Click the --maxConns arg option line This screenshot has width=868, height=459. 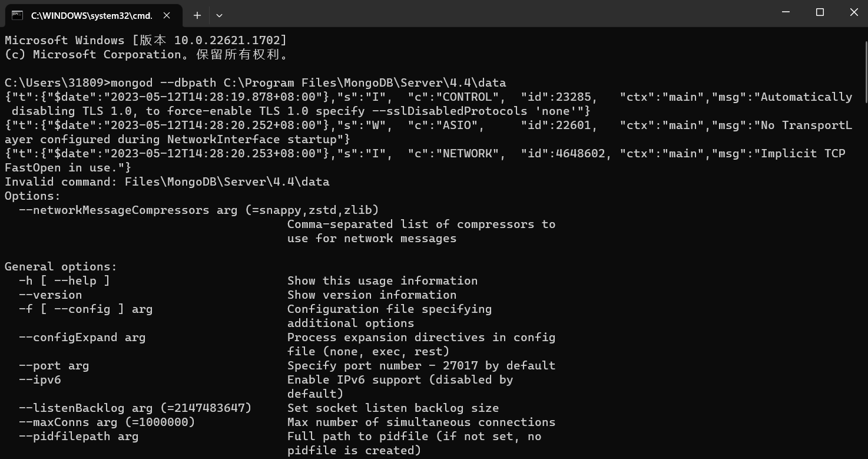pyautogui.click(x=98, y=422)
